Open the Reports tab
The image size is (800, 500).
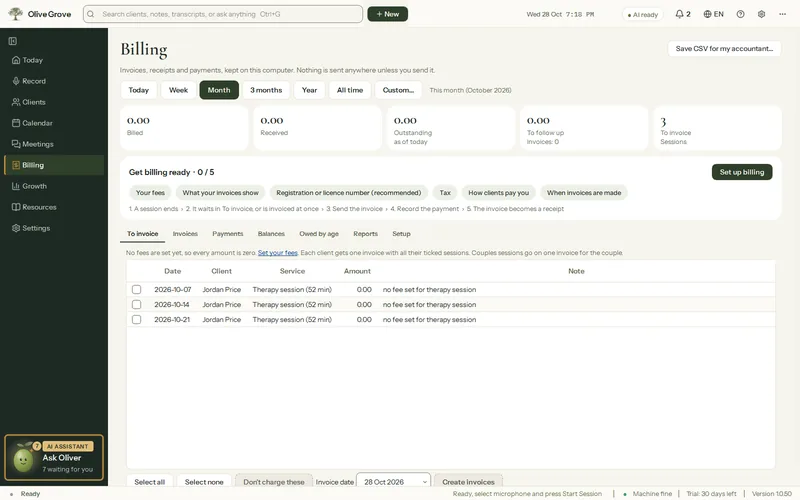click(365, 234)
